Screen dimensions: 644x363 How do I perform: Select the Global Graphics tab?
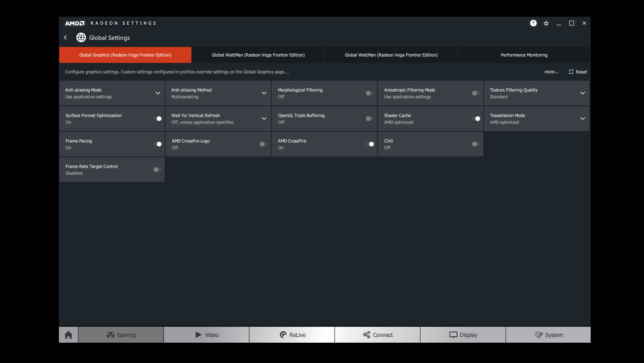tap(125, 55)
